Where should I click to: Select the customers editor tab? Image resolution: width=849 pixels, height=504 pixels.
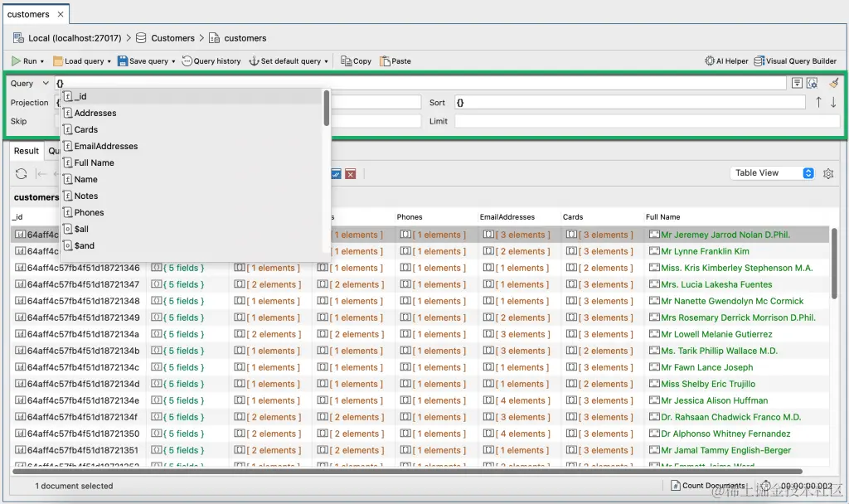pos(28,14)
